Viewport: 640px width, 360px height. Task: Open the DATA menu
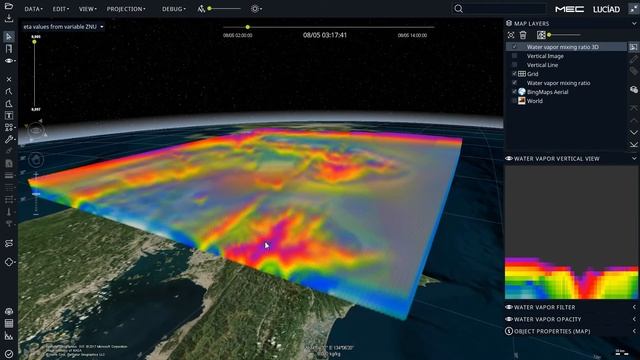click(x=33, y=9)
